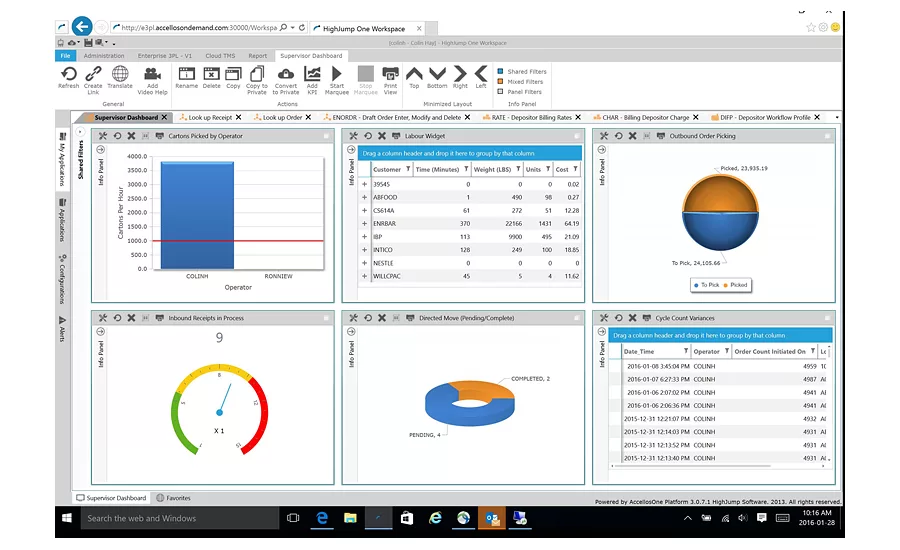Open the Favorites bottom tab

(173, 498)
